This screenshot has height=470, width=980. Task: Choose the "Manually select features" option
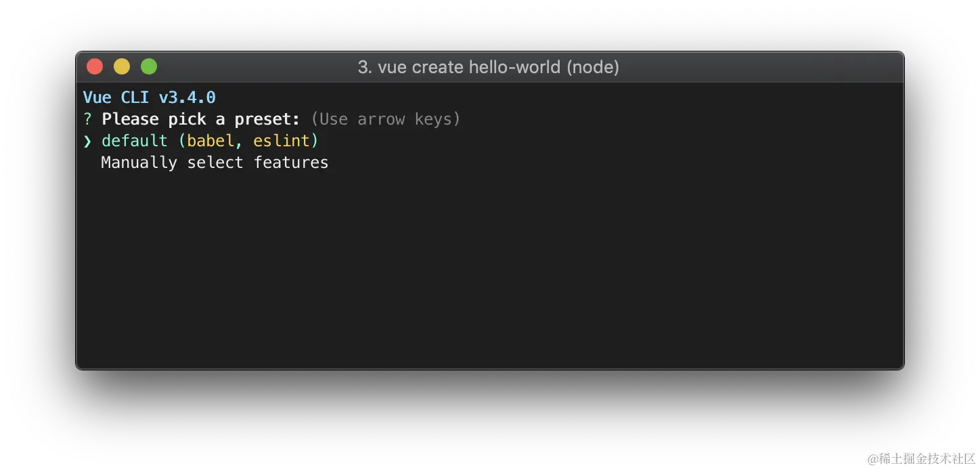tap(215, 163)
